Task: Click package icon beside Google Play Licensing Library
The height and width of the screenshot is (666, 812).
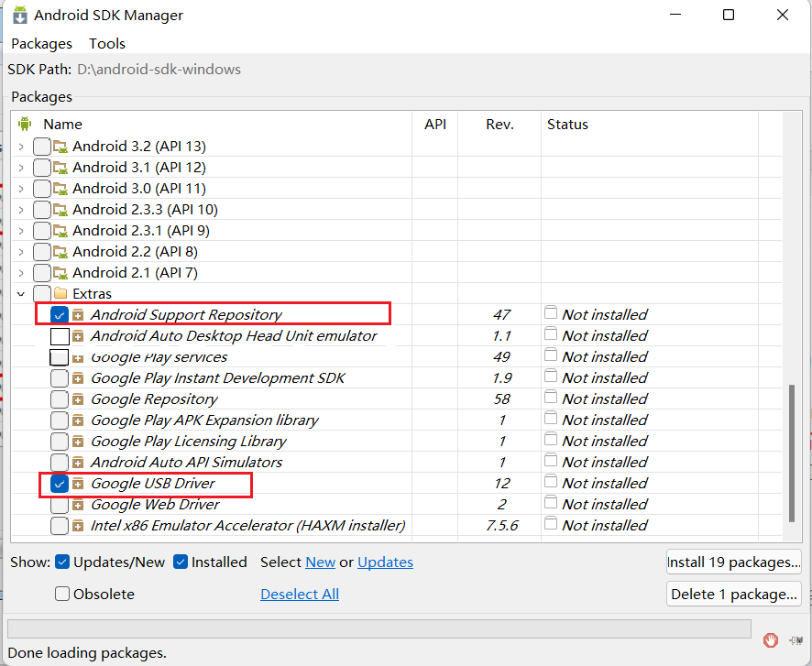Action: (78, 442)
